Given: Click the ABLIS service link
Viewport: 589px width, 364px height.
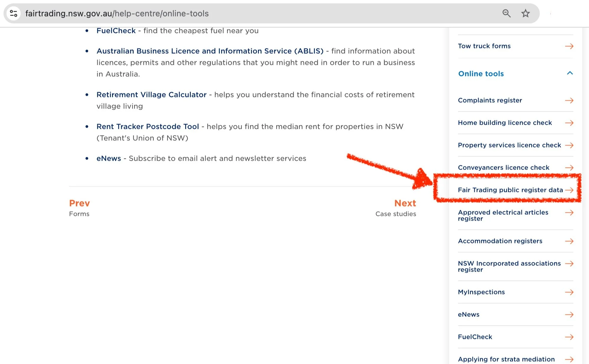Looking at the screenshot, I should click(210, 51).
